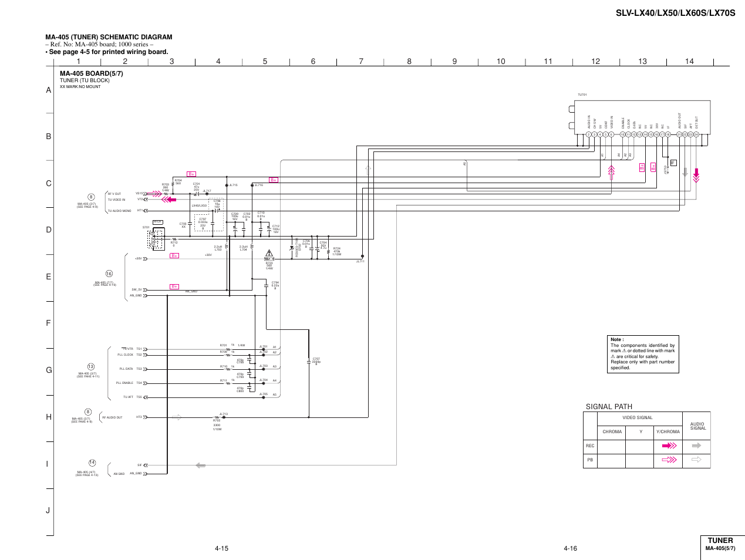745x560 pixels.
Task: Click the circled 8 beside RF AUDIO OUT
Action: (x=87, y=411)
